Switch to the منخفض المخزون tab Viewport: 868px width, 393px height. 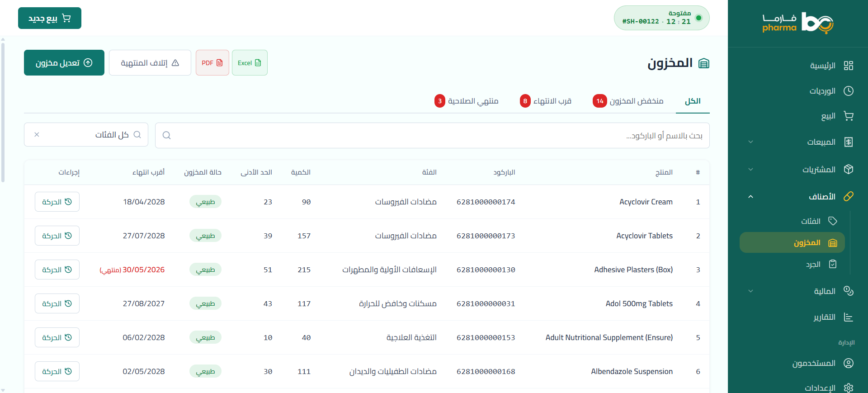point(627,101)
